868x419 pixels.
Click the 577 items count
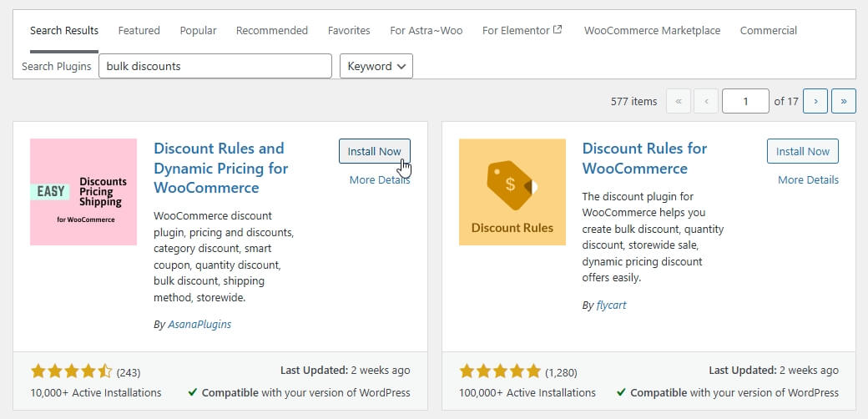click(633, 101)
